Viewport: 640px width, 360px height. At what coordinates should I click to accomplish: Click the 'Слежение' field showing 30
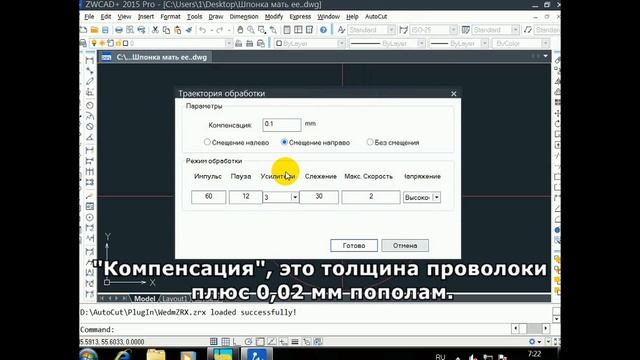pyautogui.click(x=319, y=197)
